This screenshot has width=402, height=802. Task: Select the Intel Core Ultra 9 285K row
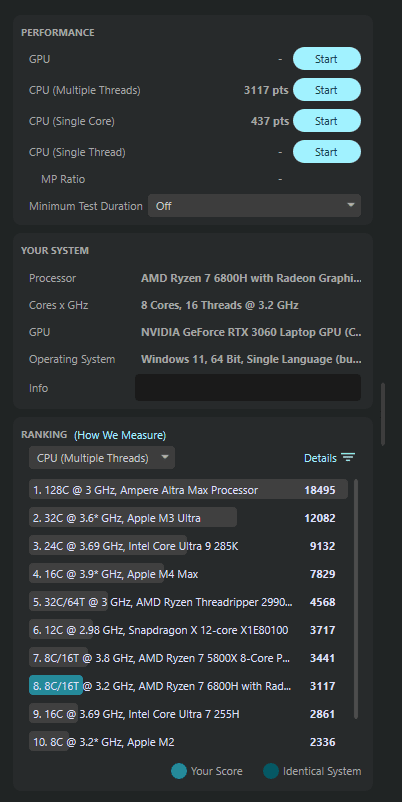188,546
